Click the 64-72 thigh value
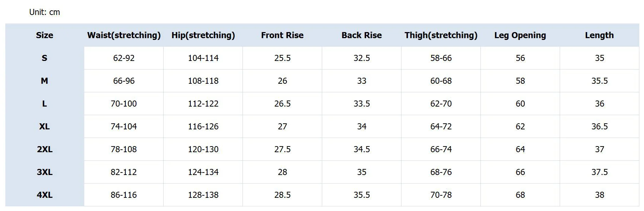This screenshot has width=644, height=211. pyautogui.click(x=441, y=127)
